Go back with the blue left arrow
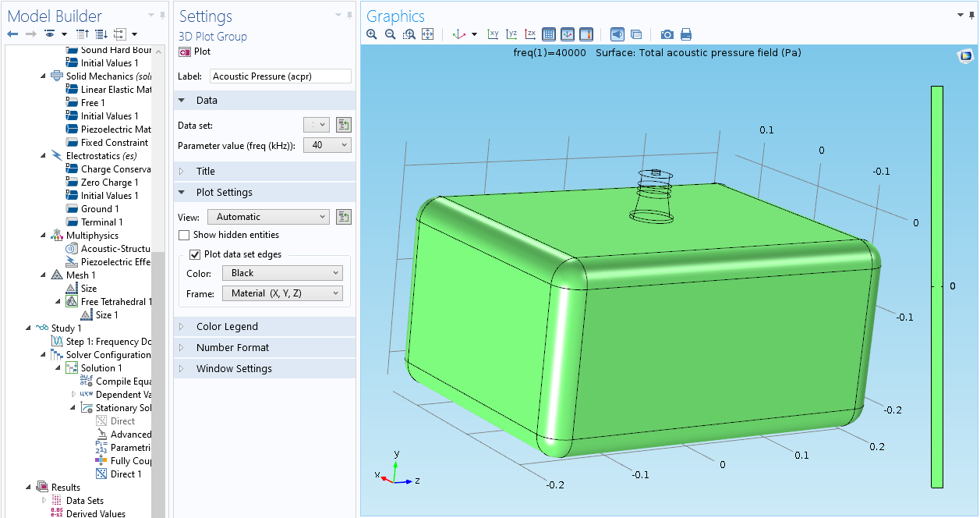Screen dimensions: 980x518 [12, 34]
